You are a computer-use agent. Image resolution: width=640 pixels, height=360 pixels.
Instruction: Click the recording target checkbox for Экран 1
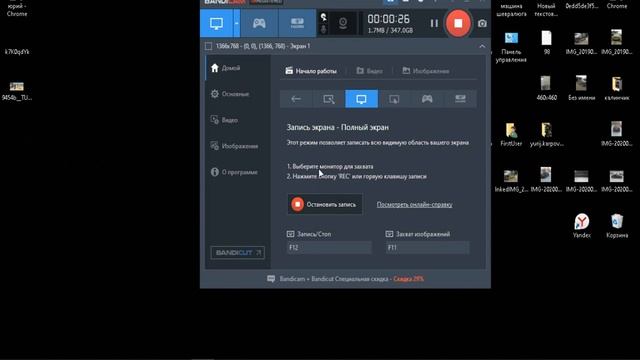pos(209,46)
